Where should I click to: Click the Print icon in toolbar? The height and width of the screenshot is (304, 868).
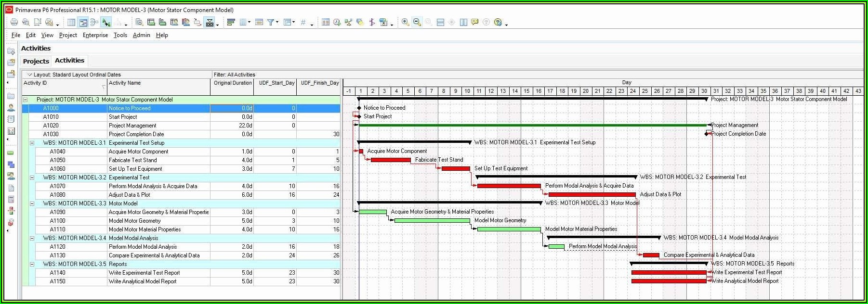click(x=14, y=22)
